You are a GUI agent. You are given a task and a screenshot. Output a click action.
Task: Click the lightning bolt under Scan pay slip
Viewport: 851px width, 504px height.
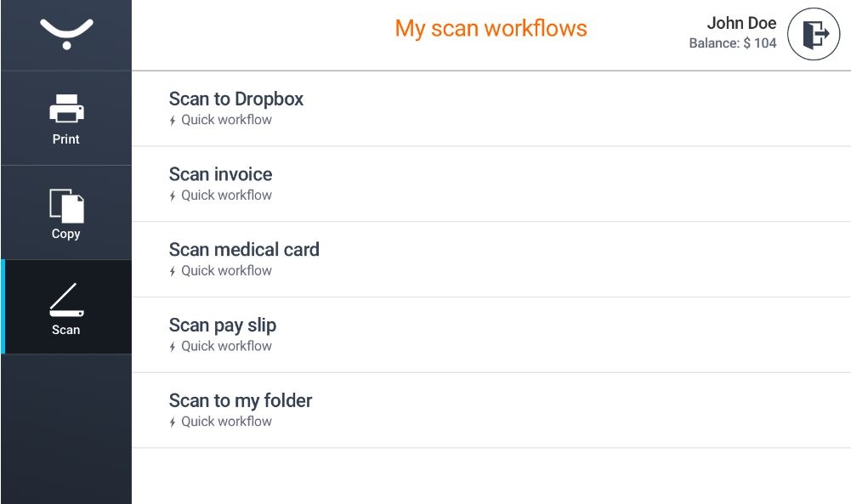[173, 347]
